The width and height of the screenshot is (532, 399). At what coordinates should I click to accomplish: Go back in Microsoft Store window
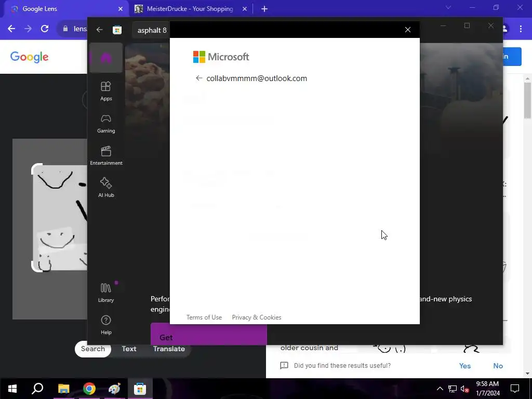[x=99, y=30]
